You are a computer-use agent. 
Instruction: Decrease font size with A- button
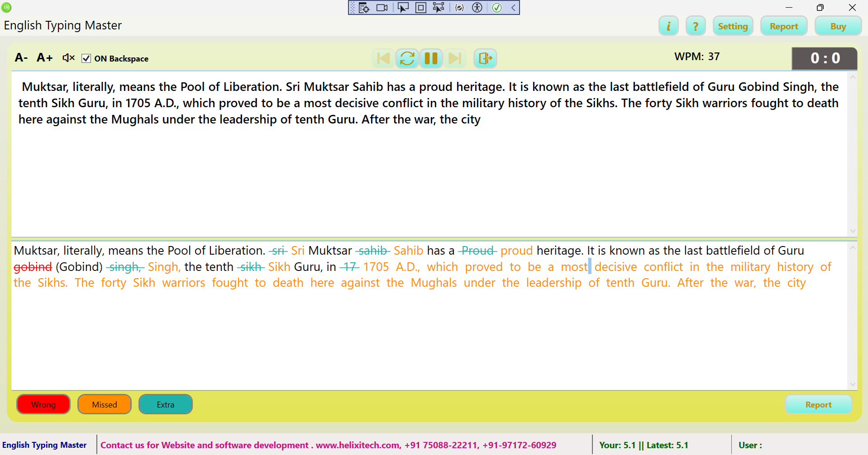(x=21, y=58)
